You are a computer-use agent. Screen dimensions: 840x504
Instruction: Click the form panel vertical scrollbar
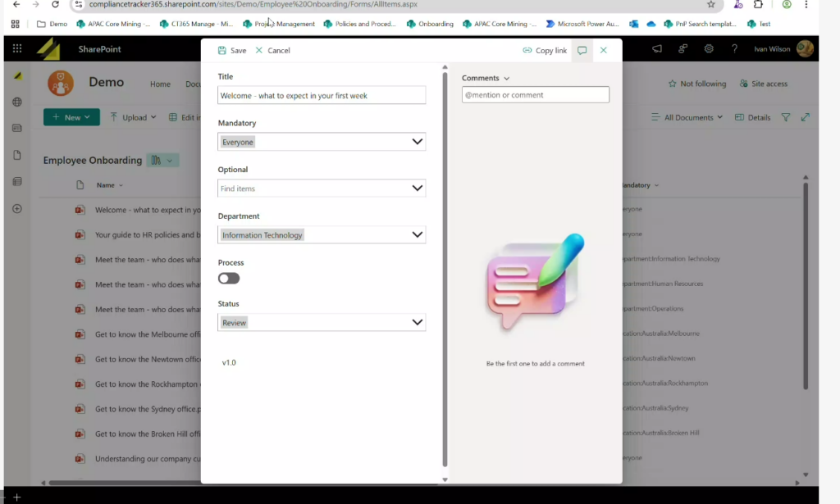[445, 270]
